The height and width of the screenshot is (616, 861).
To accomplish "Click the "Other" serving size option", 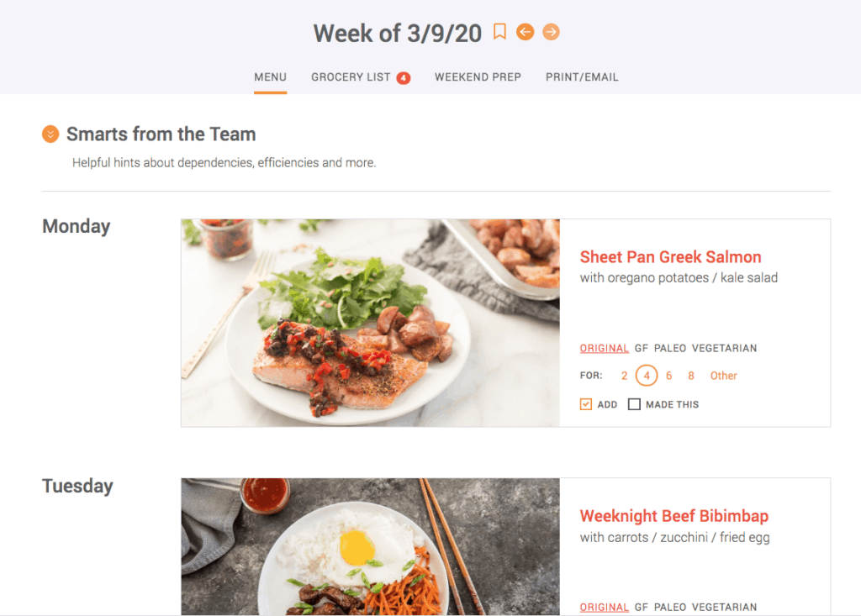I will [723, 376].
